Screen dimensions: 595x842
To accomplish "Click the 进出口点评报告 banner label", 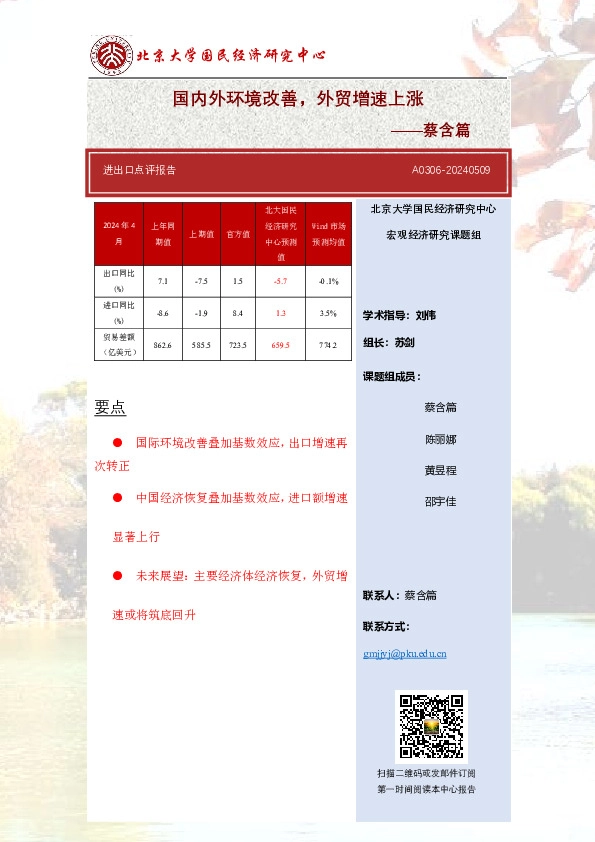I will 140,170.
